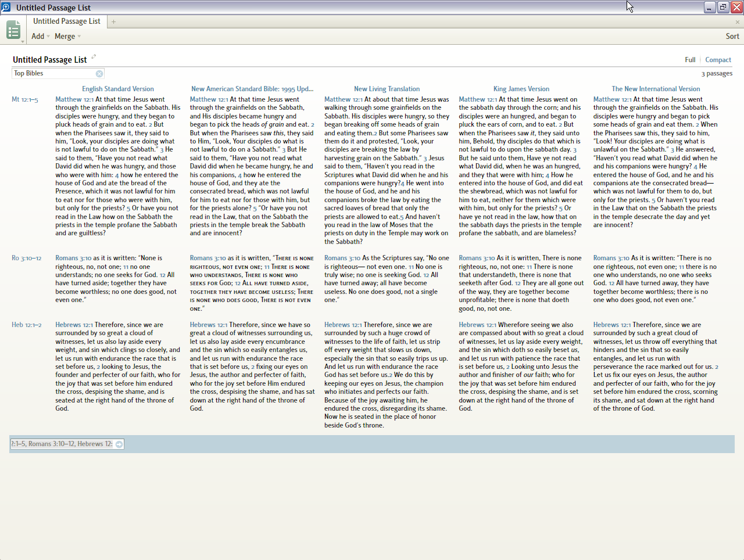Switch to Compact view
The image size is (744, 560).
coord(718,60)
